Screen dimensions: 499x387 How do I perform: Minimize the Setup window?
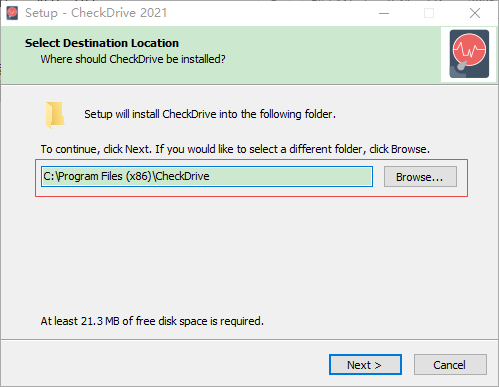tap(384, 13)
